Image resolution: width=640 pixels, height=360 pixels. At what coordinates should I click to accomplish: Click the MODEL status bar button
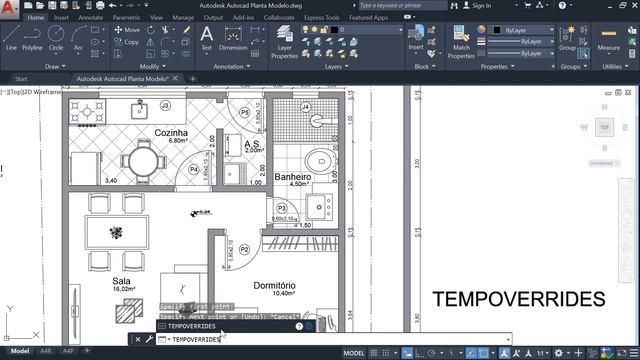(x=353, y=353)
